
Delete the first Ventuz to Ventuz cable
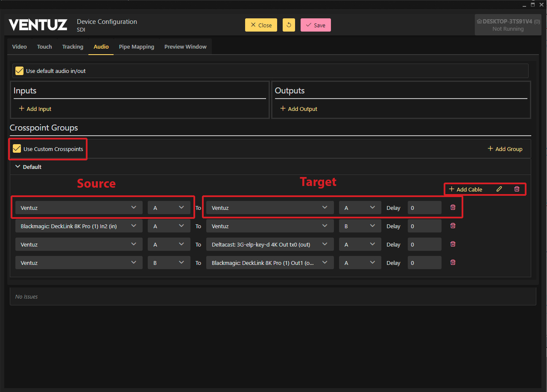coord(453,208)
